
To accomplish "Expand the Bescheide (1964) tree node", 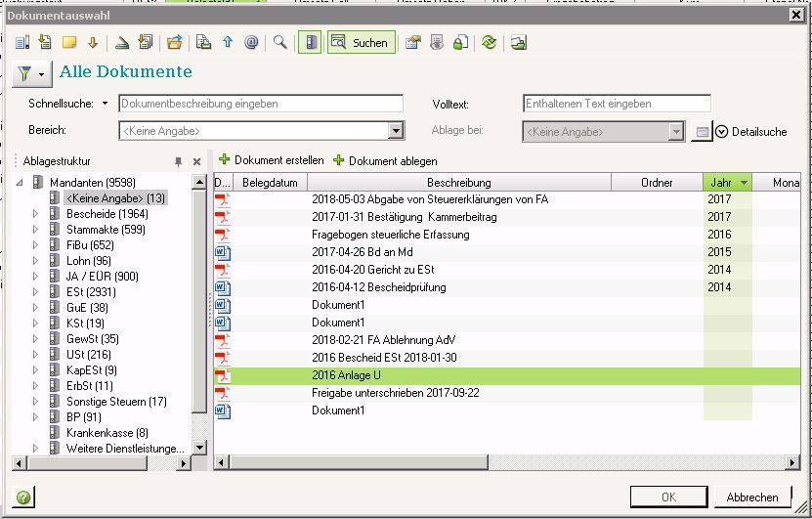I will (35, 214).
